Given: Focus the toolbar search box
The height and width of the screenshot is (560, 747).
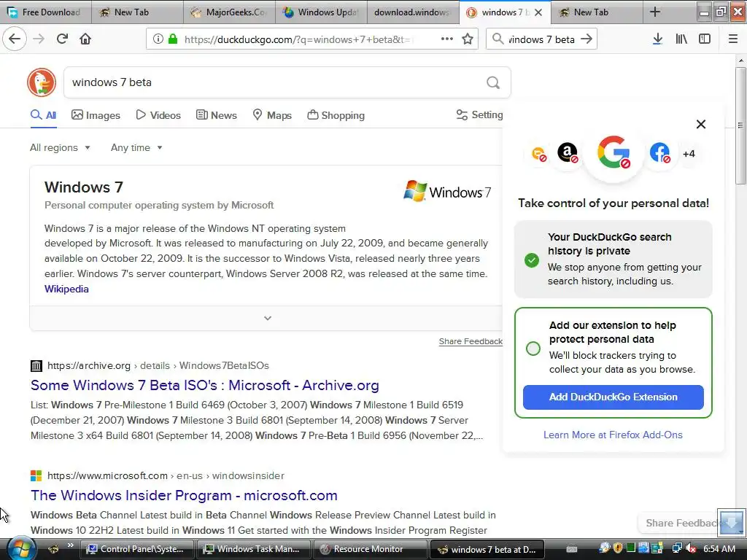Looking at the screenshot, I should tap(541, 39).
